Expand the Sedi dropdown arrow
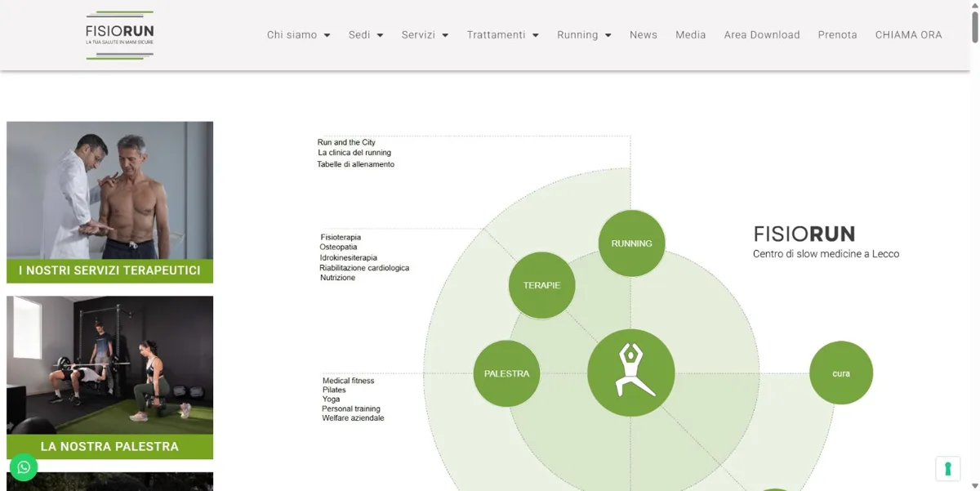Image resolution: width=980 pixels, height=491 pixels. click(380, 35)
